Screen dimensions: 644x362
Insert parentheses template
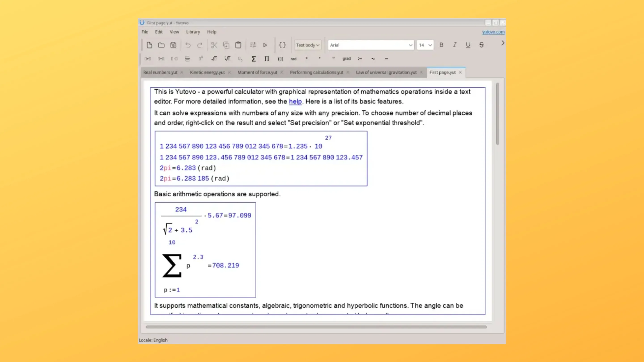(x=280, y=59)
